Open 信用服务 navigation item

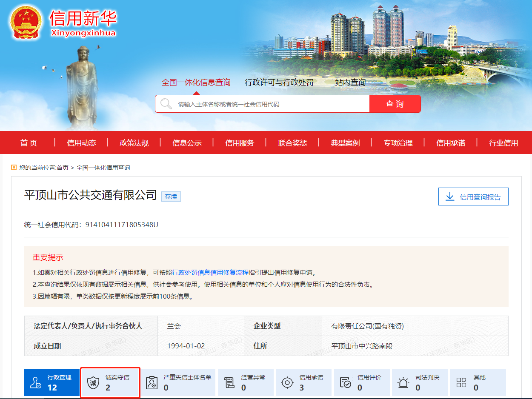240,143
